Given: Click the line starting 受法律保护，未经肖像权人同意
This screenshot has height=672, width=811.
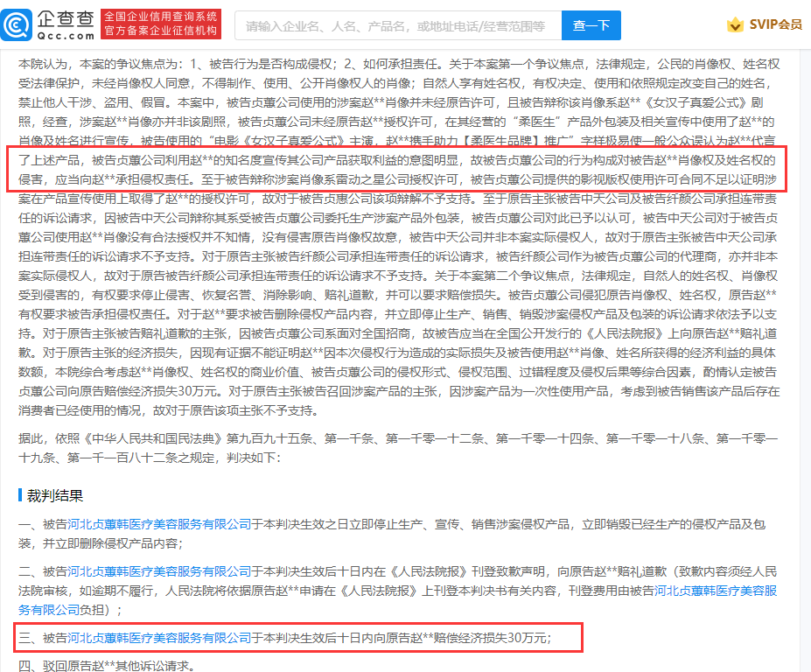Looking at the screenshot, I should [x=395, y=83].
